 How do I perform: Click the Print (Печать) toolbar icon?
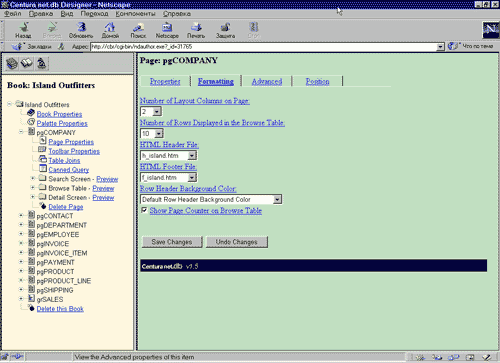coord(196,27)
